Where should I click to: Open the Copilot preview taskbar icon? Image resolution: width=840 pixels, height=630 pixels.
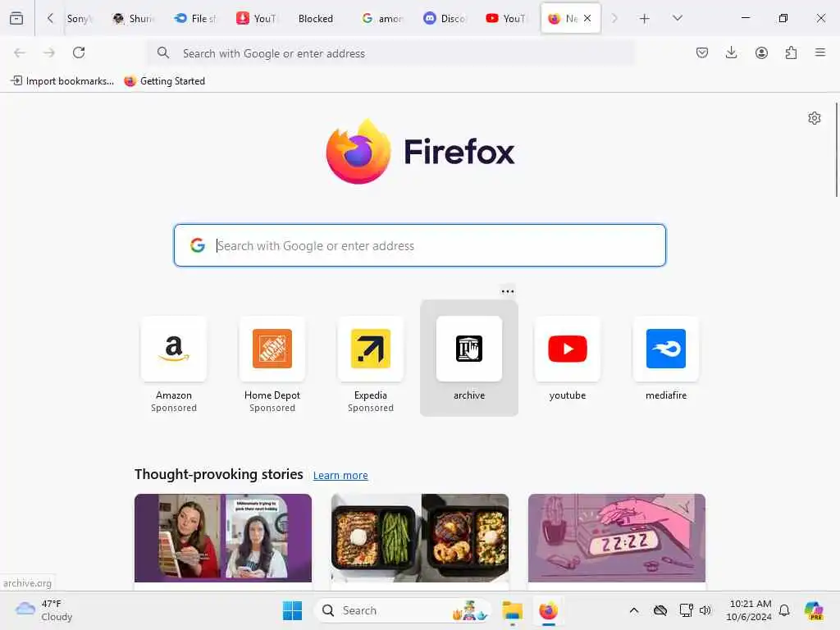pos(814,610)
